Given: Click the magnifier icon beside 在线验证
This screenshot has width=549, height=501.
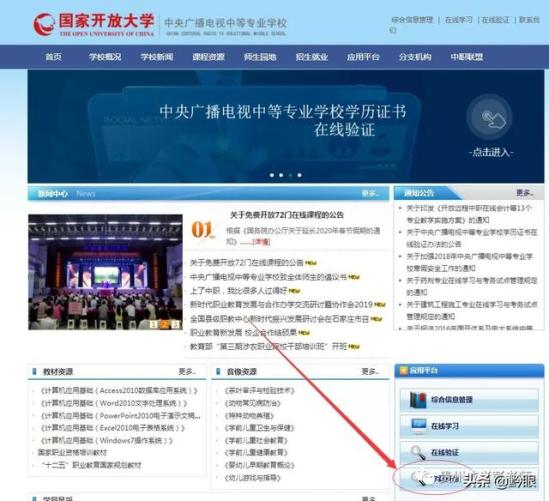Looking at the screenshot, I should (x=418, y=453).
